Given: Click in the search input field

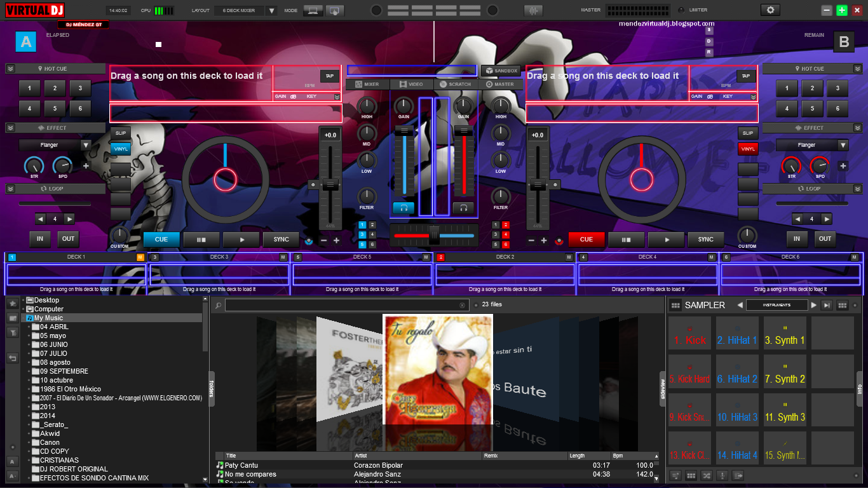Looking at the screenshot, I should [346, 305].
